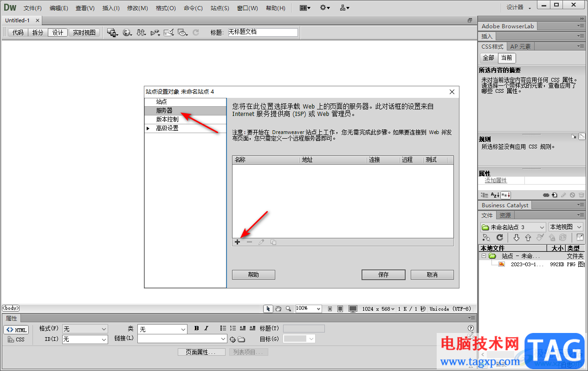Open the 100% zoom level dropdown
The image size is (588, 371).
[309, 308]
